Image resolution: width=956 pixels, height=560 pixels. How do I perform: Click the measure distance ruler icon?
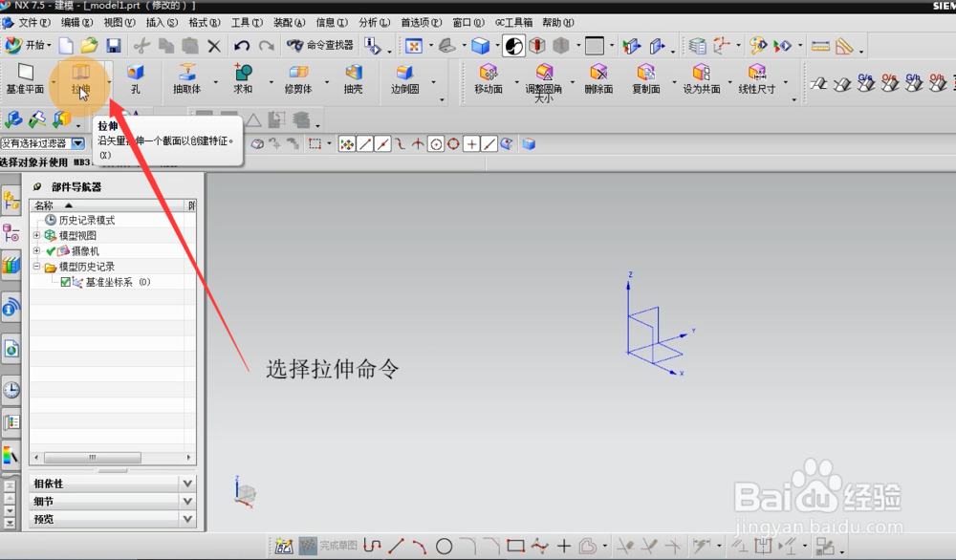pyautogui.click(x=820, y=46)
